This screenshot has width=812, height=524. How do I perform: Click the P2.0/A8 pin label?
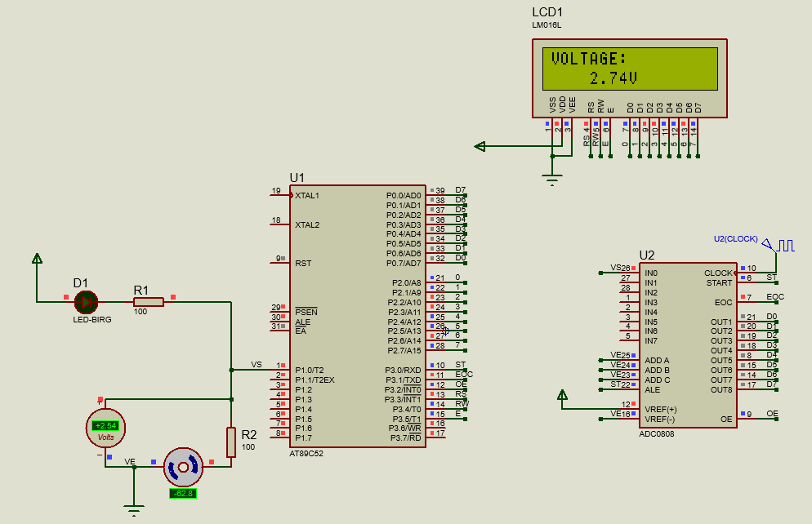coord(407,283)
